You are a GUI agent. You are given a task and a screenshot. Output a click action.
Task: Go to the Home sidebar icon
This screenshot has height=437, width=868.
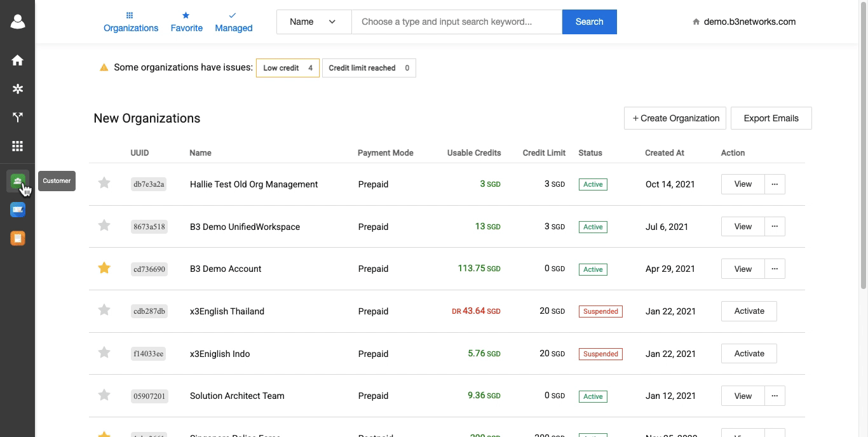pyautogui.click(x=18, y=60)
